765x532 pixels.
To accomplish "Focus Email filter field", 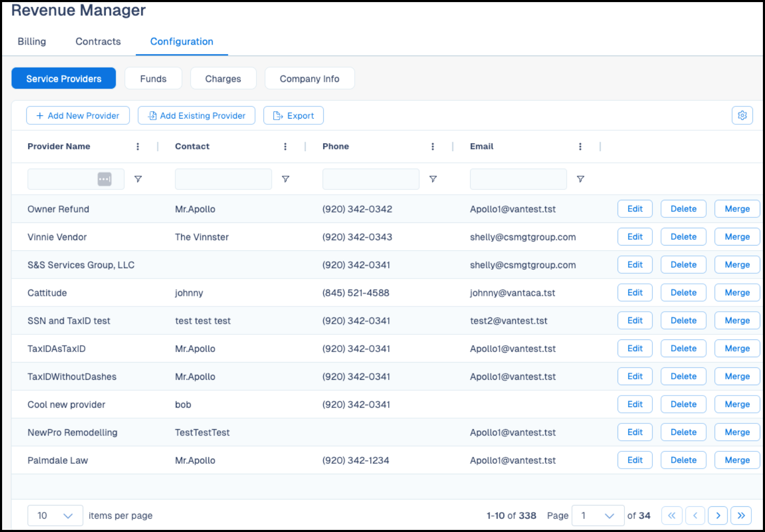I will pos(518,179).
